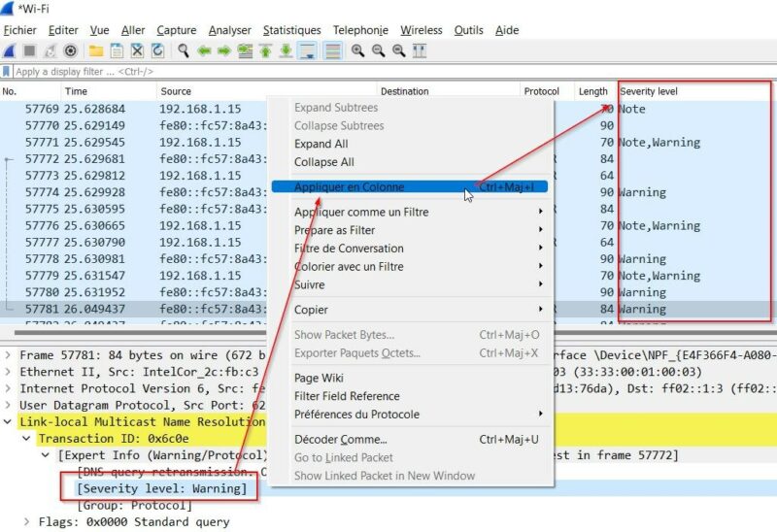Select 'Appliquer en Colonne' in context menu
The width and height of the screenshot is (777, 532).
tap(349, 186)
